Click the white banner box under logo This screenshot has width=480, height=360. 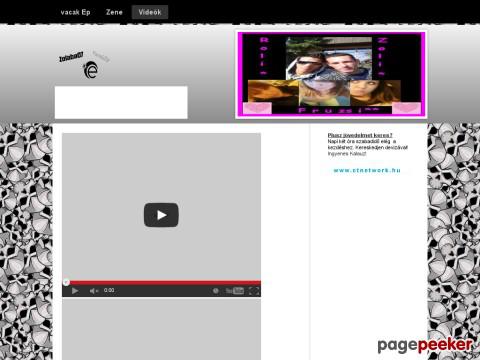click(121, 102)
